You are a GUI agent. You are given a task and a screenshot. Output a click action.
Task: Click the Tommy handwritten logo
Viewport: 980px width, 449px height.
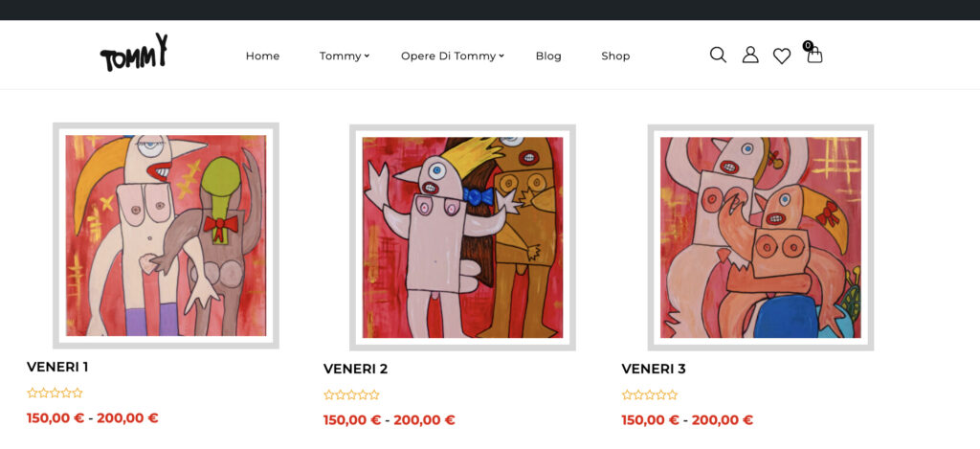tap(134, 53)
